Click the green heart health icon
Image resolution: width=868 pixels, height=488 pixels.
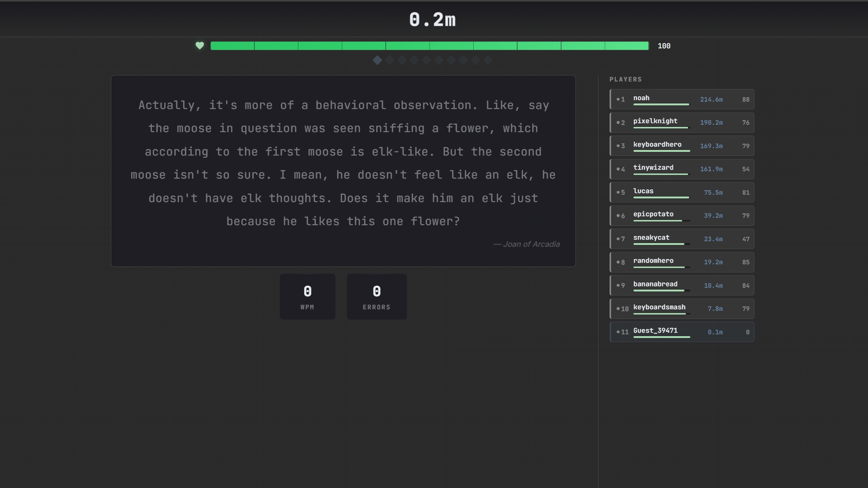tap(199, 46)
